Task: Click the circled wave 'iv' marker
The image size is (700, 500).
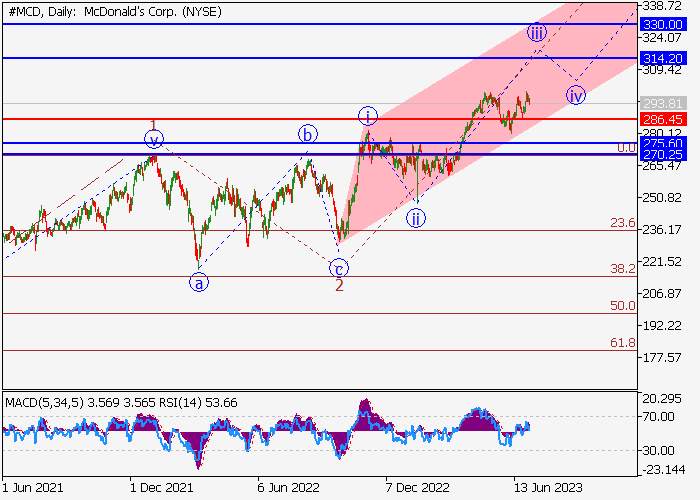Action: coord(575,96)
